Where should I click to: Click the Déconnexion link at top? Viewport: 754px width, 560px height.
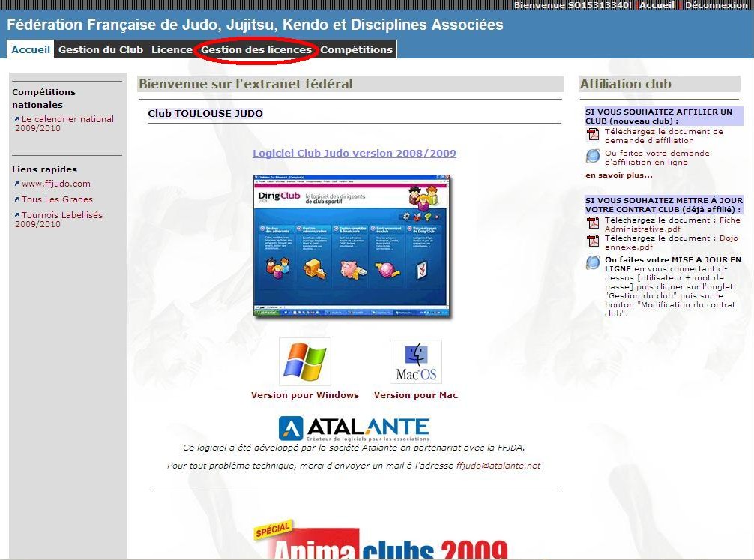point(717,5)
